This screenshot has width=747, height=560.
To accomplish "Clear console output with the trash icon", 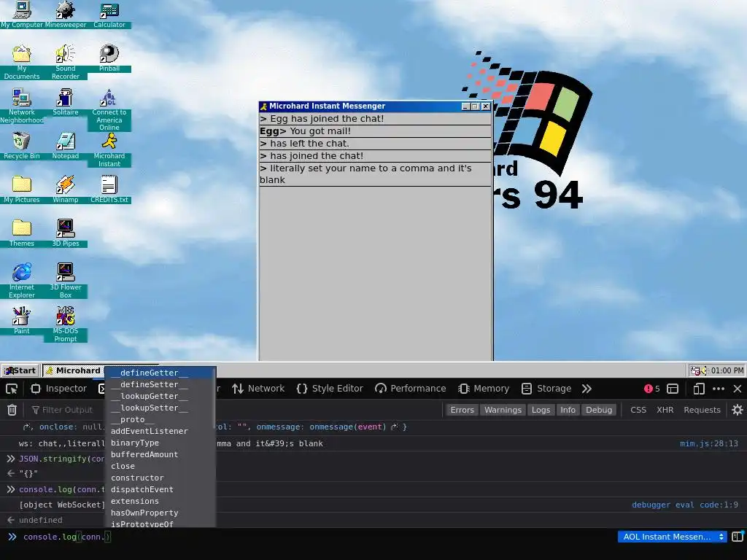I will point(12,410).
